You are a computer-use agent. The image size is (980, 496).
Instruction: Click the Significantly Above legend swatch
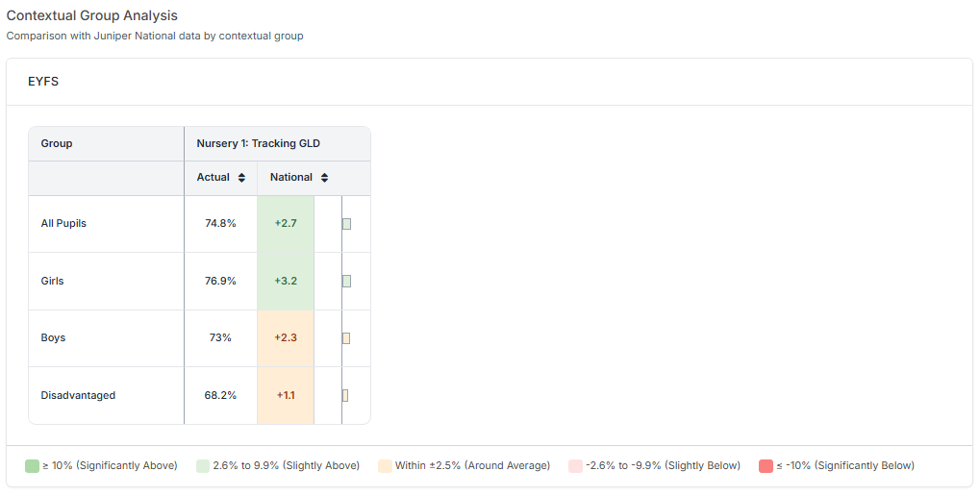tap(33, 466)
